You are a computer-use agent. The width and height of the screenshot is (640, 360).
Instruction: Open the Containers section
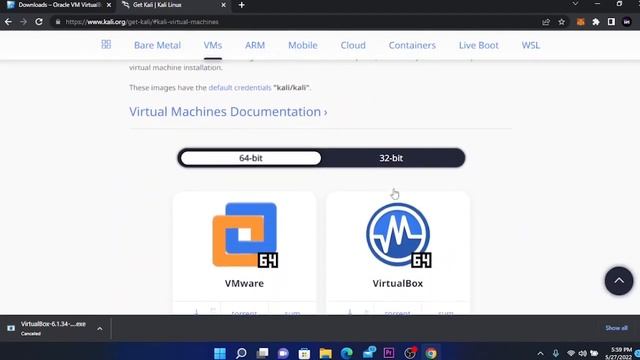412,45
